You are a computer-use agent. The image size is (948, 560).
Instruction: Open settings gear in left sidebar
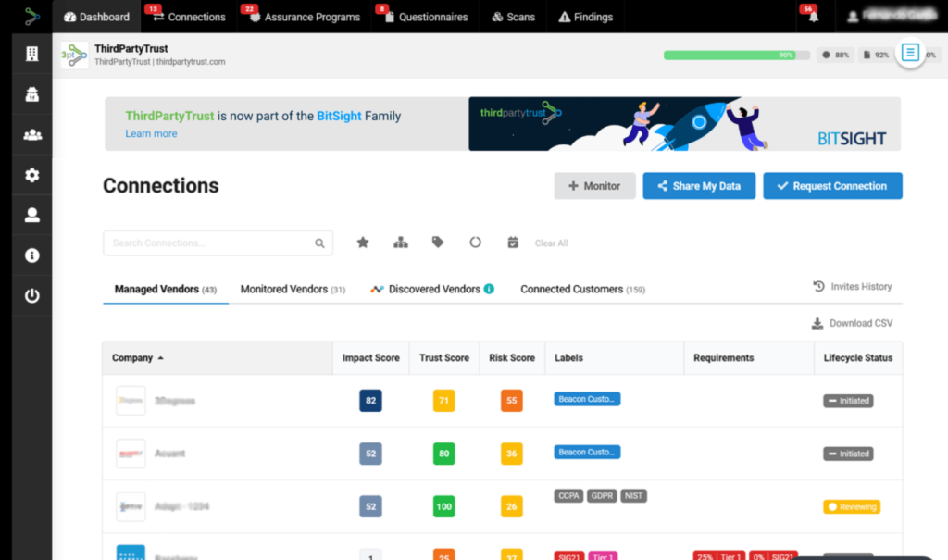(32, 175)
